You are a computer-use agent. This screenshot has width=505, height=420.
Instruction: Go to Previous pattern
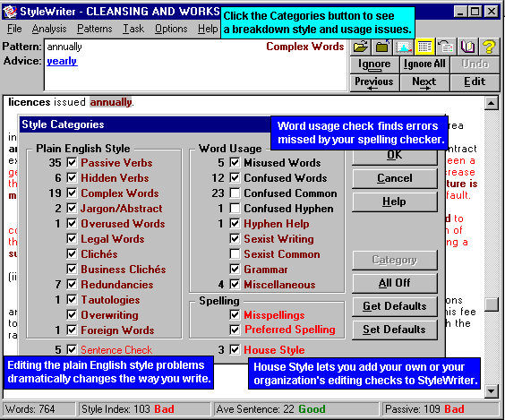374,82
